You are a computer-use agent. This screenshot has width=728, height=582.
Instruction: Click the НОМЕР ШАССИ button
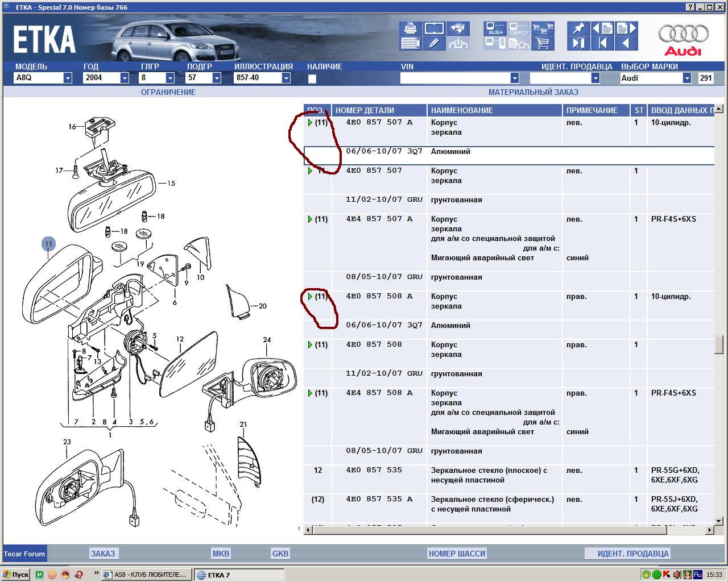tap(457, 554)
